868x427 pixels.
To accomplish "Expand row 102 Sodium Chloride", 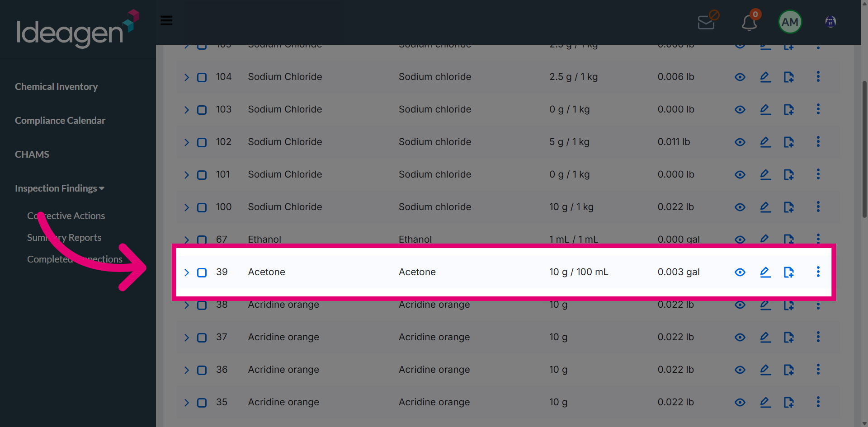I will [186, 142].
